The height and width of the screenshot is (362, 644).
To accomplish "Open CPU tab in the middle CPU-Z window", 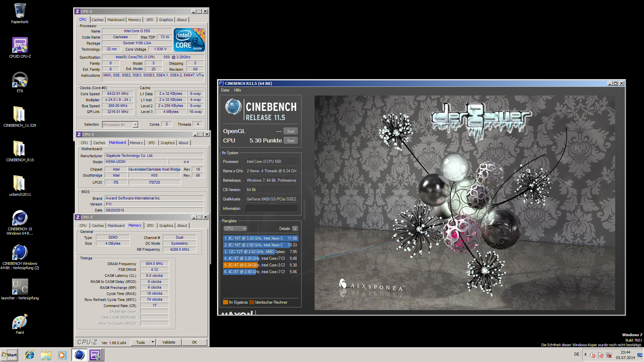I will click(x=85, y=143).
